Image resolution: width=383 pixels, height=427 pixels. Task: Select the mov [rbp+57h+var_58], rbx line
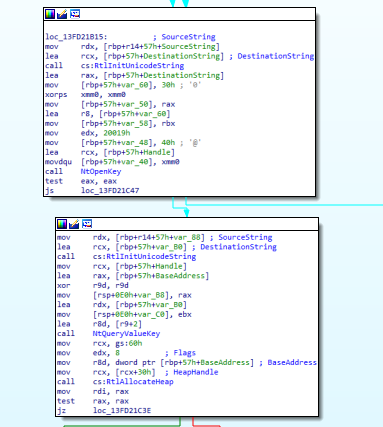pos(110,124)
